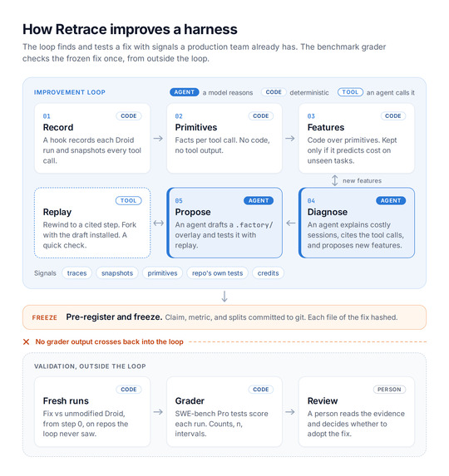Click the "Fresh runs" card heading
449x476 pixels.
[x=66, y=401]
